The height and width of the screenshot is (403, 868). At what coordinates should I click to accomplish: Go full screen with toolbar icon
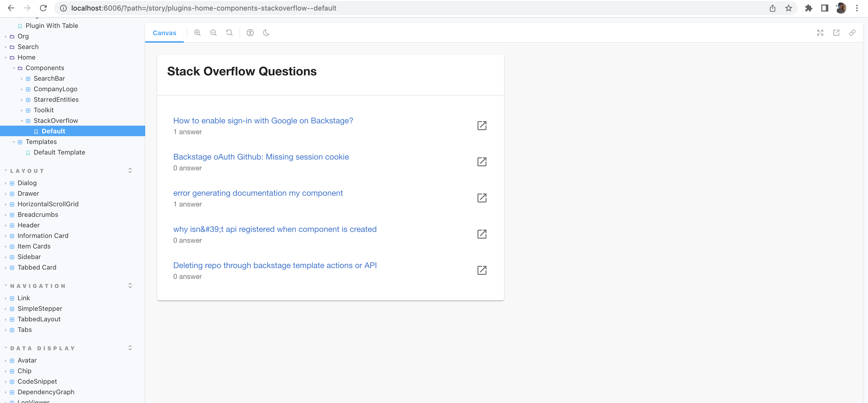point(820,33)
